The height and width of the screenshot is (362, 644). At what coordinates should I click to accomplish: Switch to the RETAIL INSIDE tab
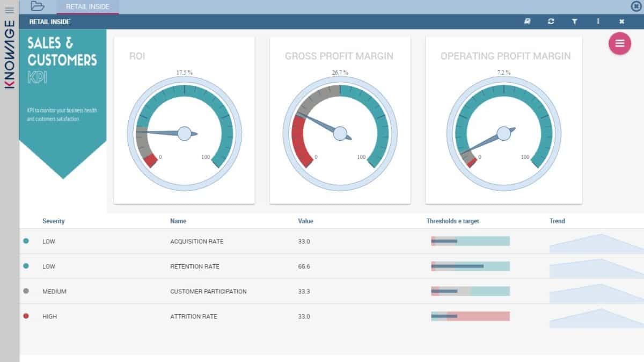tap(87, 7)
